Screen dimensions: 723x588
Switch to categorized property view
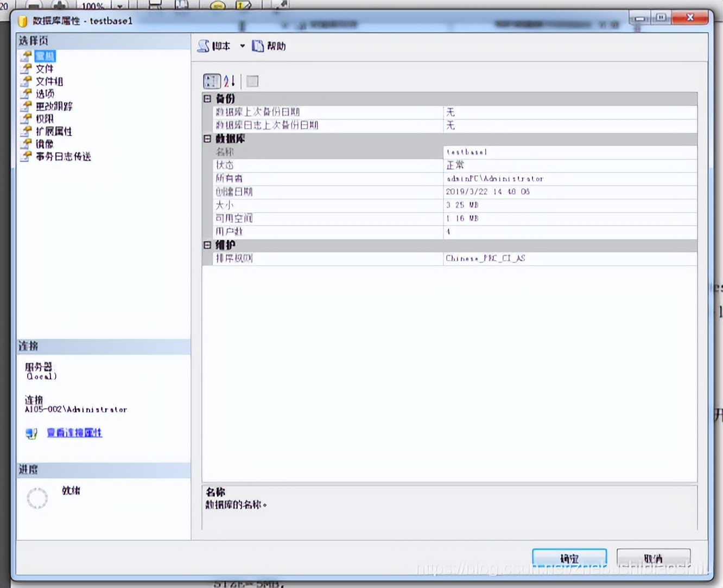click(x=212, y=81)
